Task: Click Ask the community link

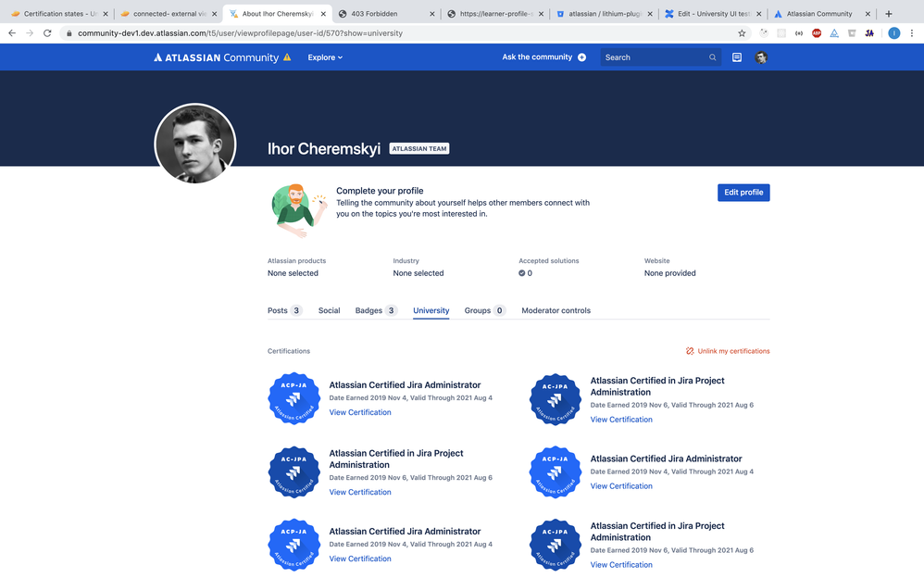Action: pyautogui.click(x=537, y=57)
